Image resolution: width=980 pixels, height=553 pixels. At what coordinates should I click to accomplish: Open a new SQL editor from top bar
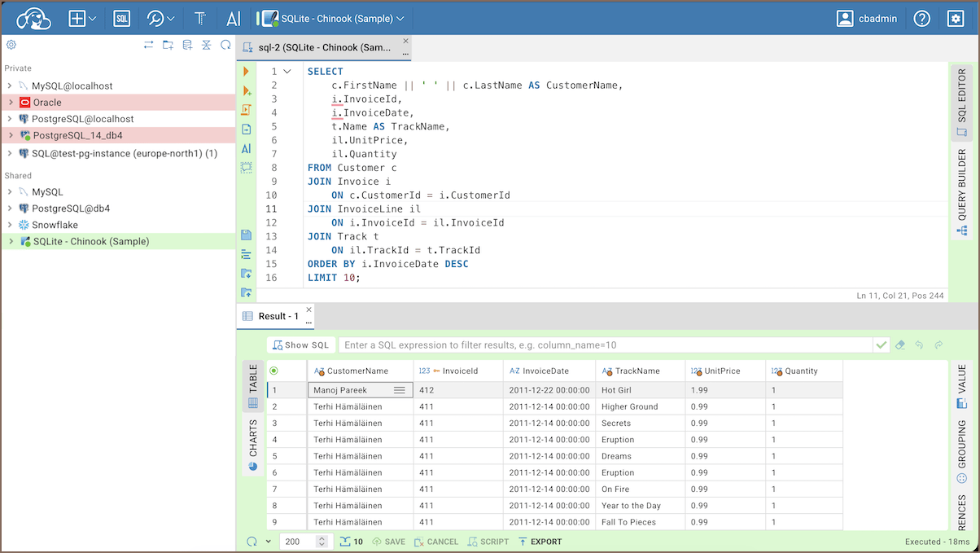[x=122, y=18]
